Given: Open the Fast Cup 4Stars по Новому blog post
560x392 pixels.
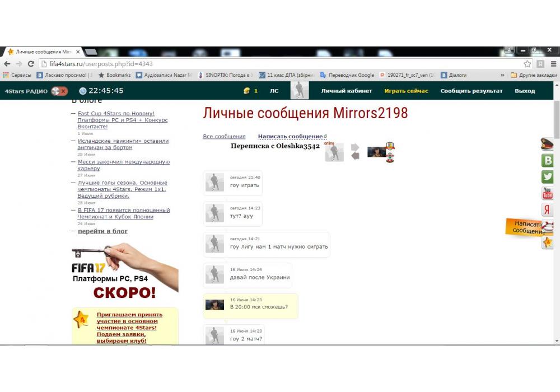Looking at the screenshot, I should pyautogui.click(x=123, y=120).
